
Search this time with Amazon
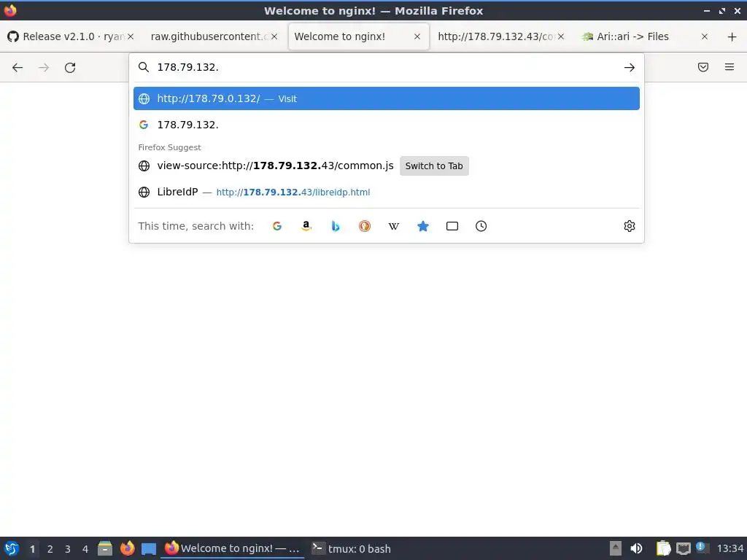coord(306,226)
